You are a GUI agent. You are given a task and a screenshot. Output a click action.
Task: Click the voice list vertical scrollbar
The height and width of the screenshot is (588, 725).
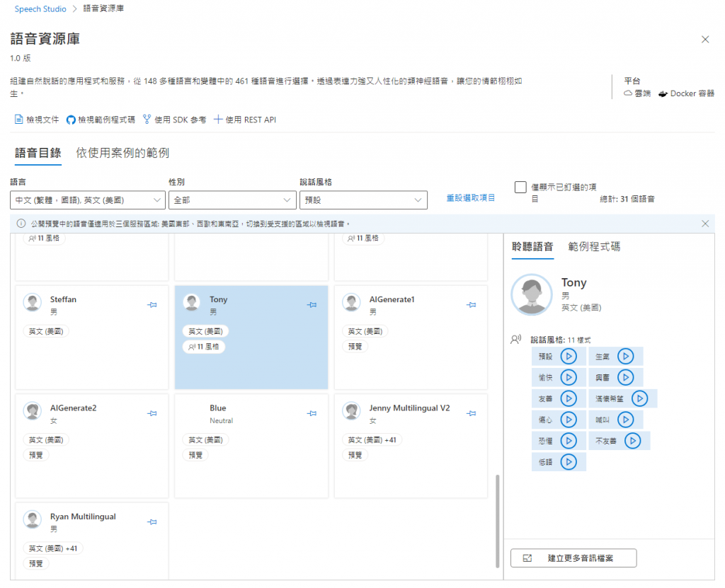498,521
